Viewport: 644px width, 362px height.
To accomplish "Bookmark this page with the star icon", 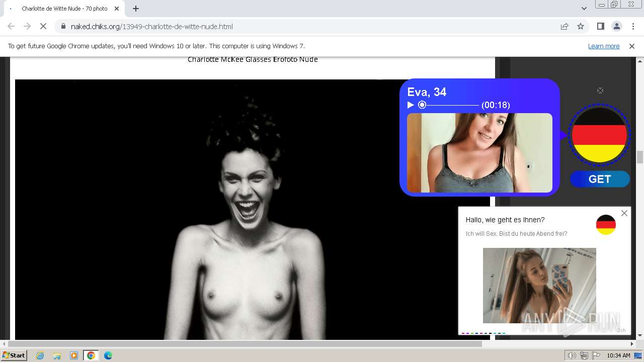I will 581,26.
